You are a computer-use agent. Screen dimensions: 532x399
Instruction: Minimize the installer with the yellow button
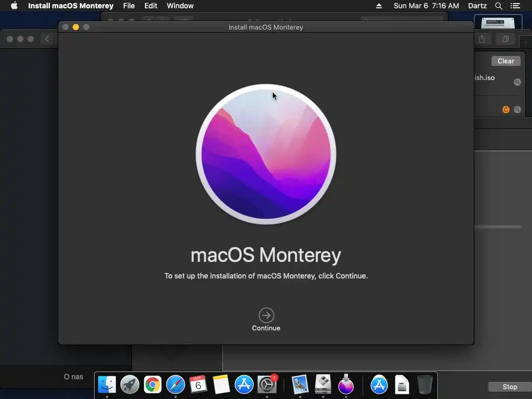[x=76, y=27]
